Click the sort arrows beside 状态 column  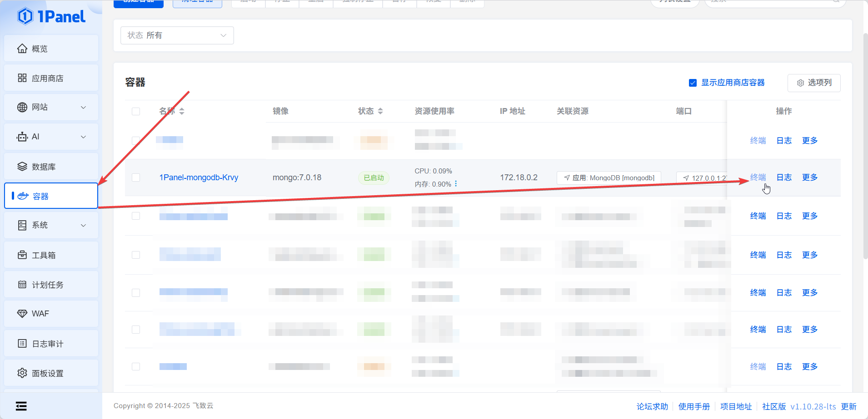coord(380,111)
